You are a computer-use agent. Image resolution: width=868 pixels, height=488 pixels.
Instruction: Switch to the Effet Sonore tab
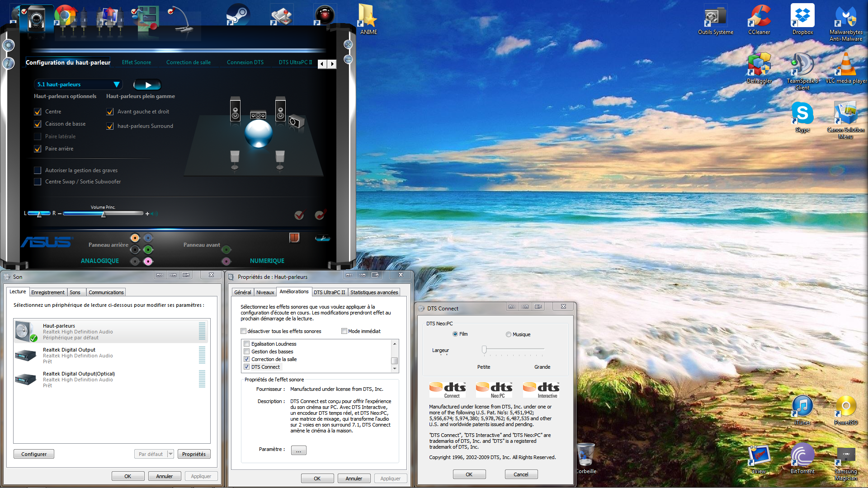pos(136,62)
